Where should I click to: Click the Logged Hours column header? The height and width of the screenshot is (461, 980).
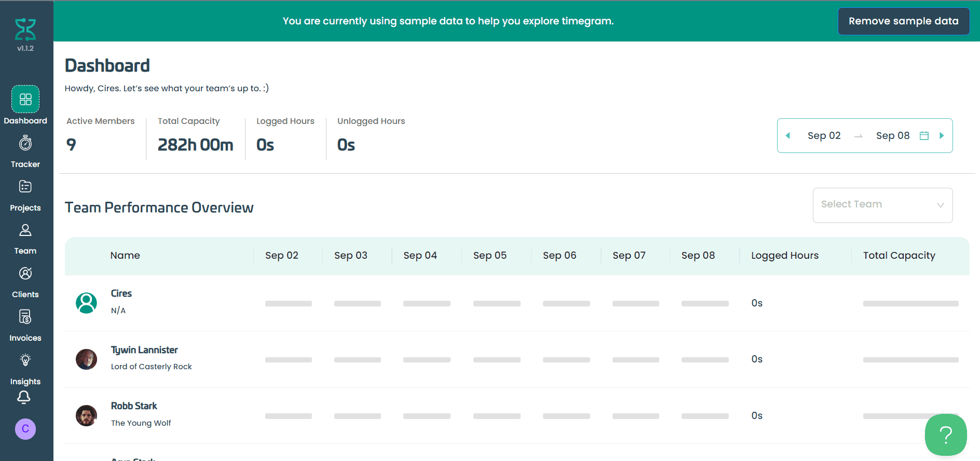785,255
